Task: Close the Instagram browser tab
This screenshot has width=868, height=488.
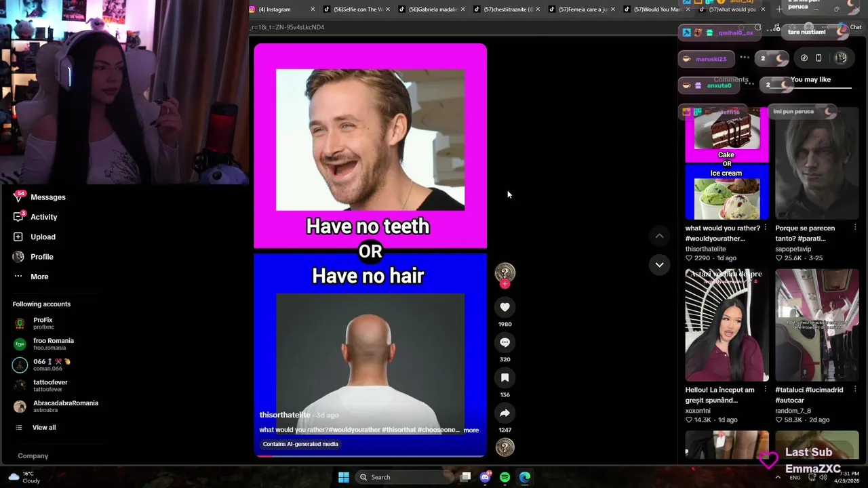Action: (x=313, y=9)
